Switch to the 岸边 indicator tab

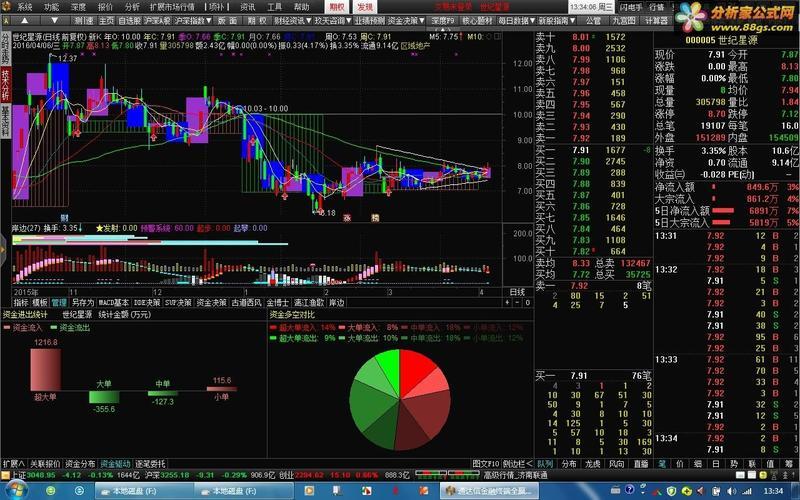[x=337, y=303]
